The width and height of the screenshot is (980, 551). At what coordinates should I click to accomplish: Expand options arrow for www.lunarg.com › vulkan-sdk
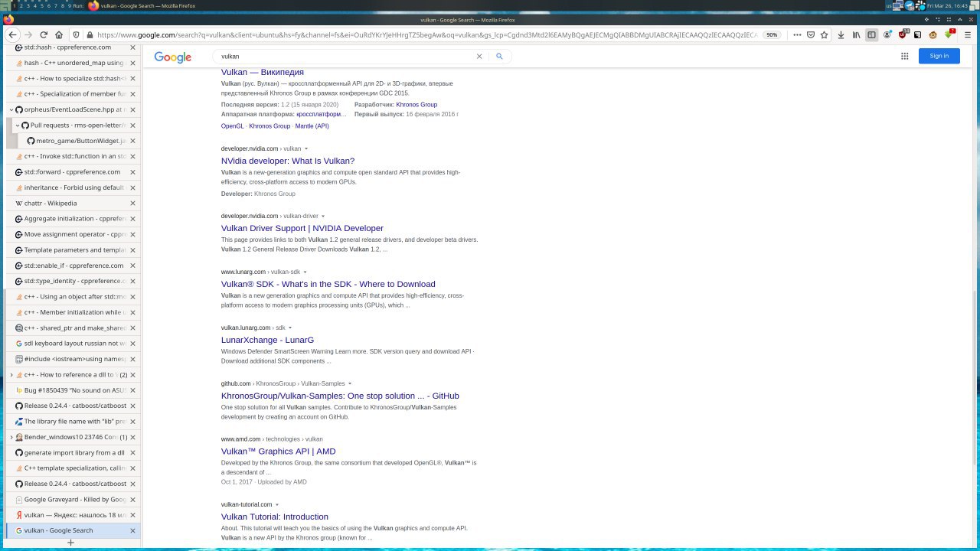[x=305, y=272]
